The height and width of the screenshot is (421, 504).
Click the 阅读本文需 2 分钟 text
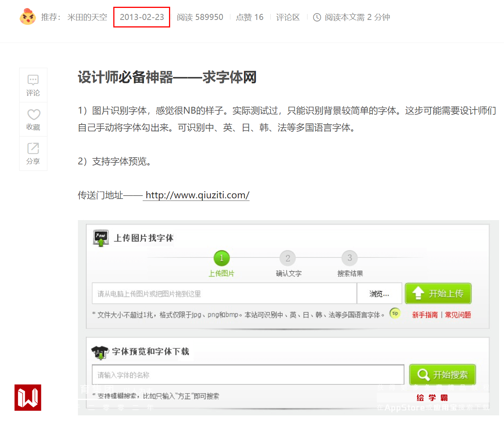pyautogui.click(x=358, y=17)
